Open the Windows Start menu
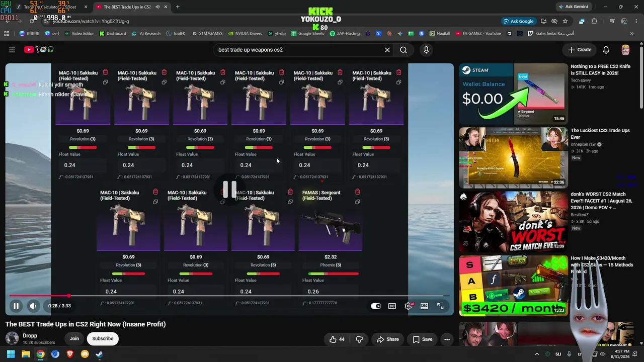 point(11,354)
